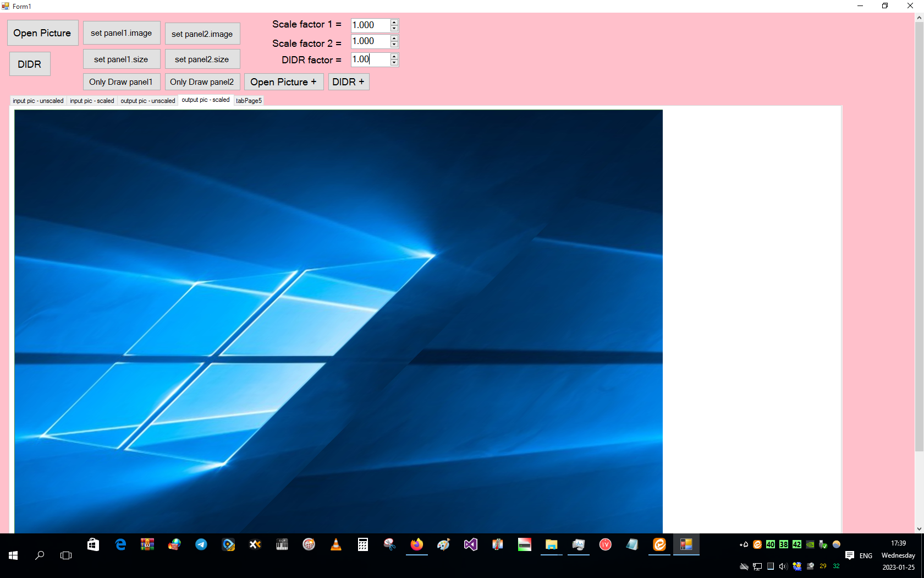Launch Microsoft Edge from taskbar
The image size is (924, 578).
tap(120, 545)
